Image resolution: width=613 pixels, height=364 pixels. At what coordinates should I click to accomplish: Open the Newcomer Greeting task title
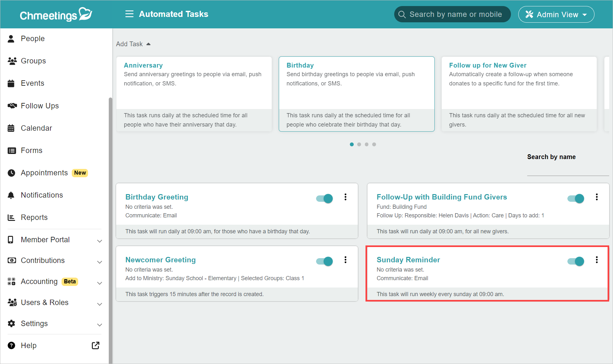160,260
